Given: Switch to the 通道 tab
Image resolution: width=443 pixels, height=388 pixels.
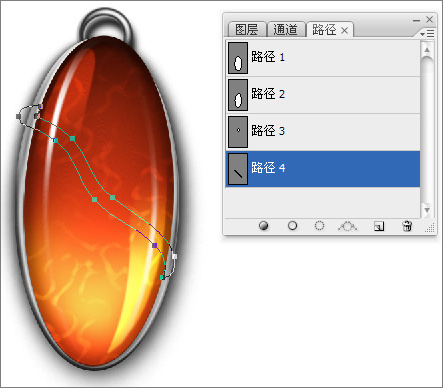Looking at the screenshot, I should click(286, 30).
